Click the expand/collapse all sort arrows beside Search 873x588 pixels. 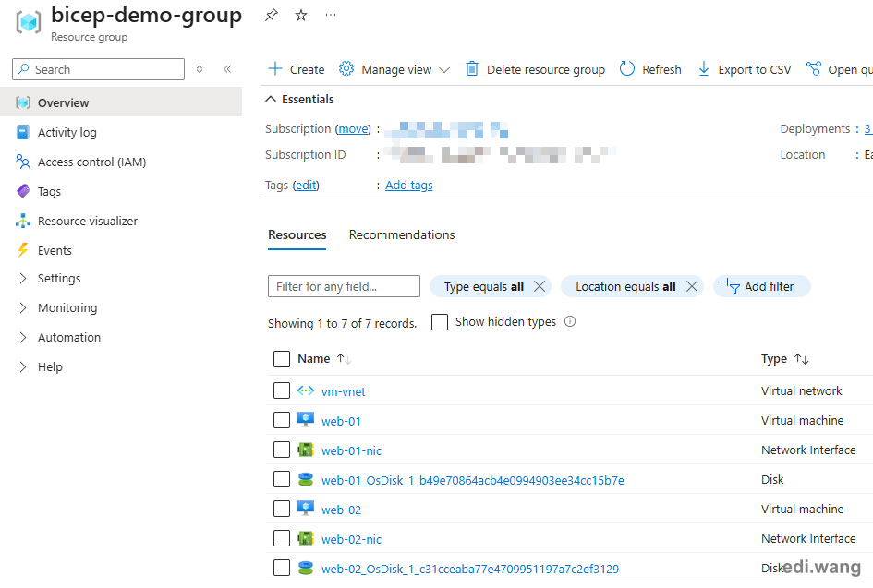tap(200, 69)
